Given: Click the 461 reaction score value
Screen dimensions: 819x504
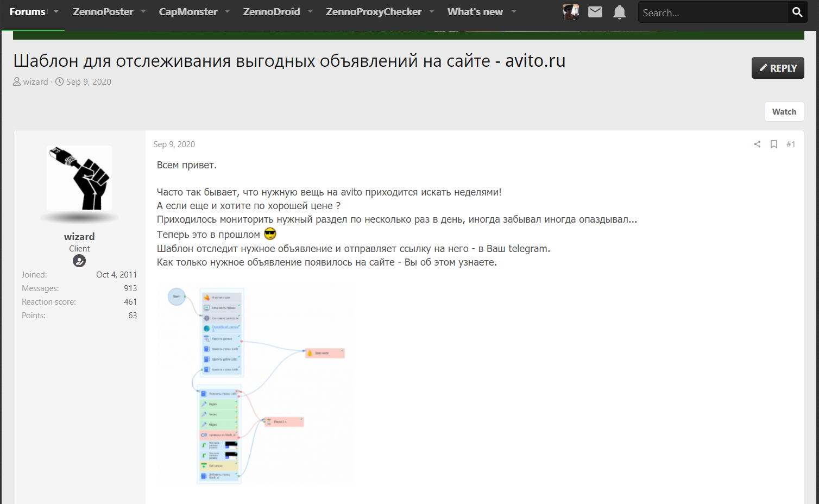Looking at the screenshot, I should click(x=130, y=302).
